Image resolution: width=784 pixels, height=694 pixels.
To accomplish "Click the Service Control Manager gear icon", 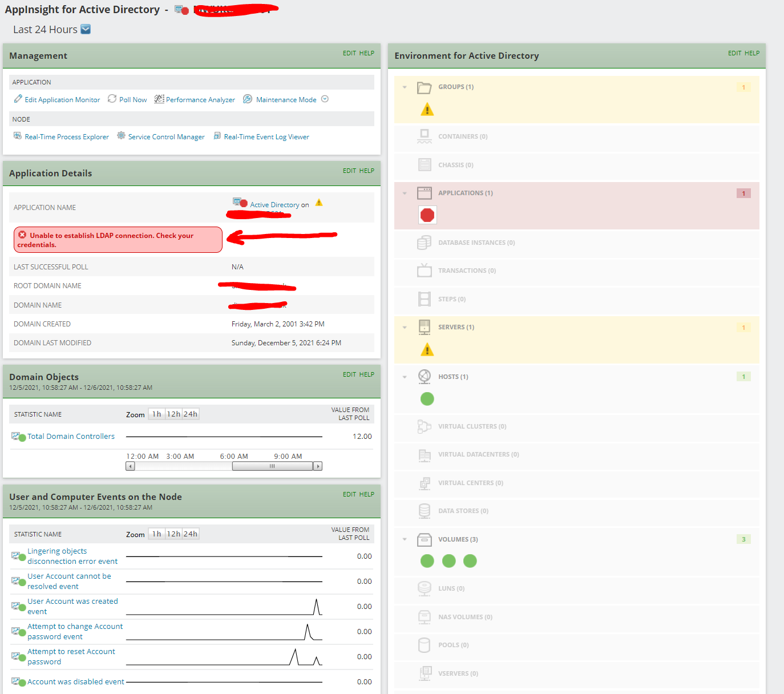I will point(121,136).
